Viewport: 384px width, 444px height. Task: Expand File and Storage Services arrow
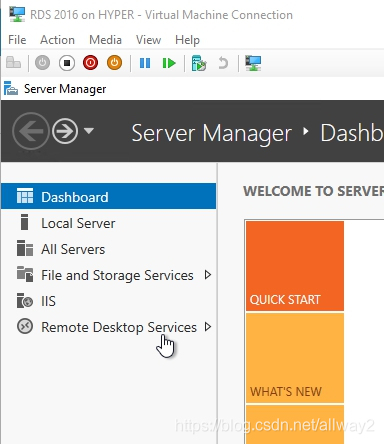[x=208, y=275]
